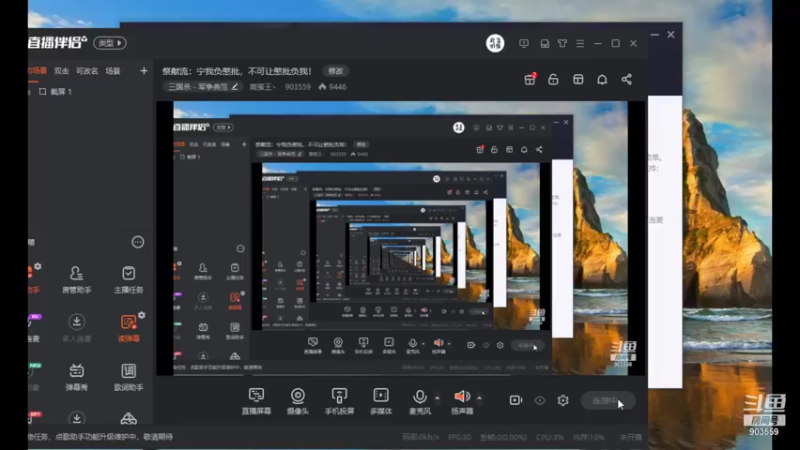Screen dimensions: 800x450
Task: Open the 弹幕秀 danmaku show tool
Action: point(77,377)
